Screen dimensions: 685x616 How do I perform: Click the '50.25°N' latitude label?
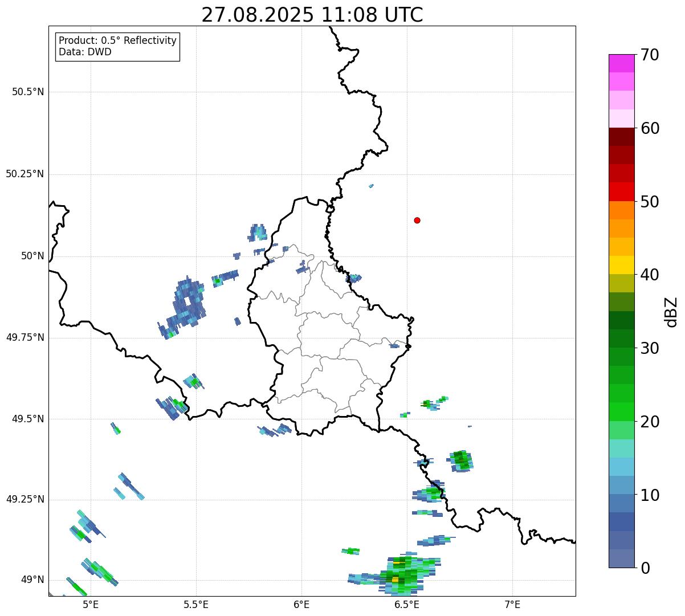click(25, 174)
